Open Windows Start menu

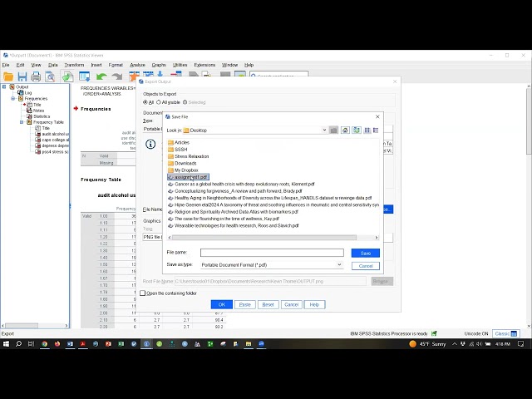coord(6,343)
